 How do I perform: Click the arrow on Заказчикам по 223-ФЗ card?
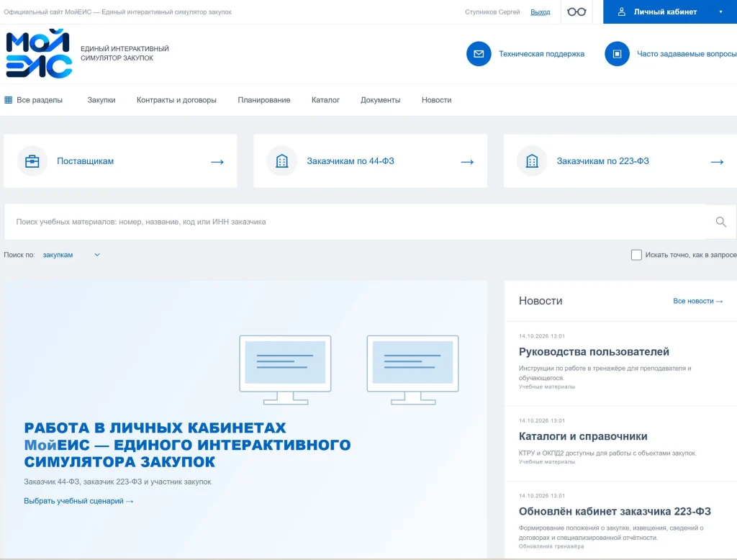[718, 162]
